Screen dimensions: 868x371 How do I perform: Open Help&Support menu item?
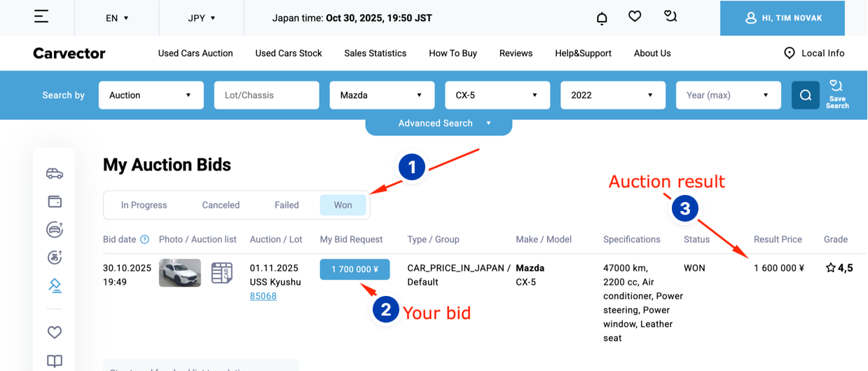[583, 53]
